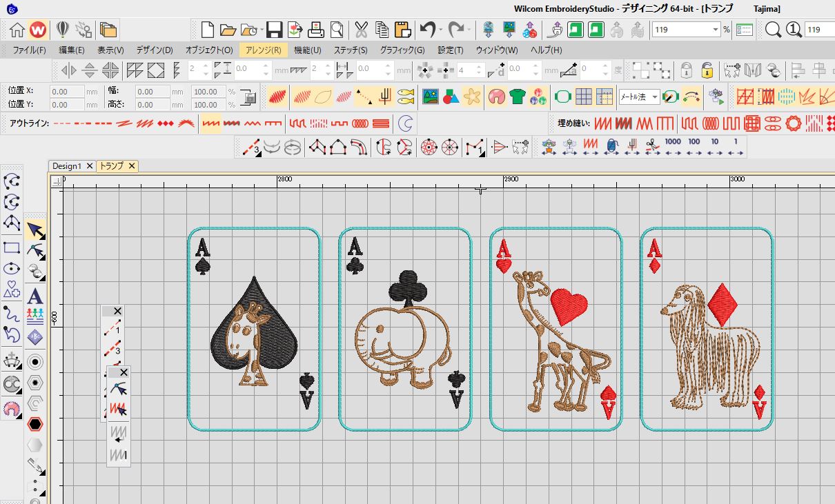Click the blue thread spool icon

(611, 146)
